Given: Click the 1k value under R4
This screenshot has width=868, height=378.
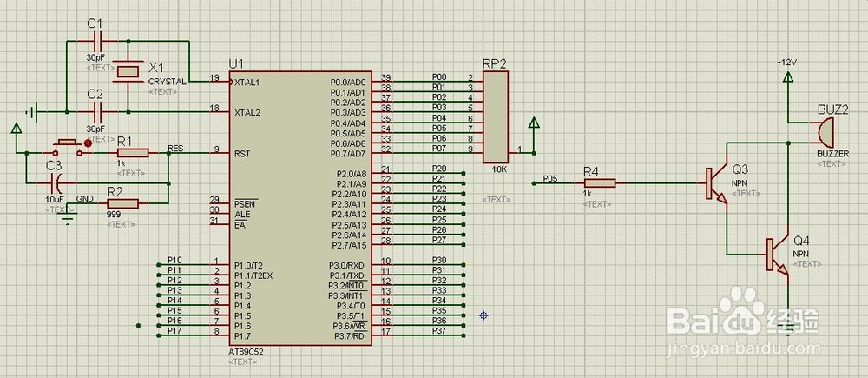Looking at the screenshot, I should (589, 194).
